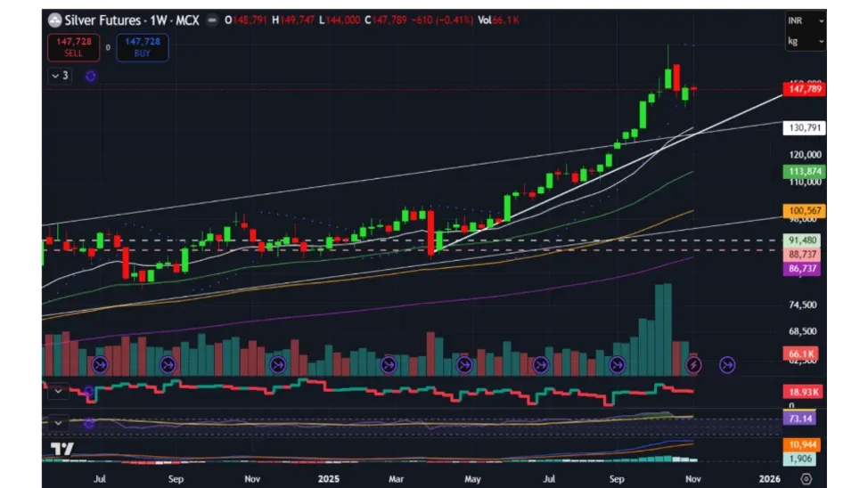This screenshot has width=868, height=488.
Task: Click the 68,500 price scale label
Action: point(802,331)
